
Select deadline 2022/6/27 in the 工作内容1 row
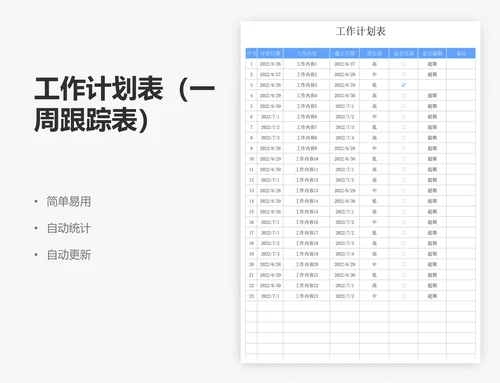(x=345, y=64)
